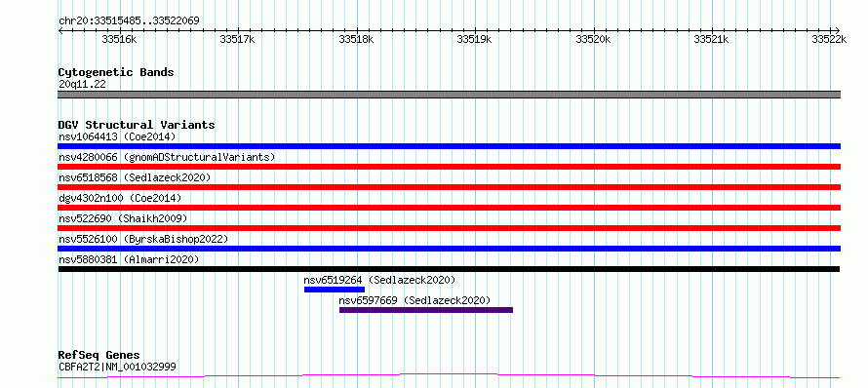The height and width of the screenshot is (388, 868).
Task: Click the 33522k ruler position
Action: pyautogui.click(x=829, y=39)
